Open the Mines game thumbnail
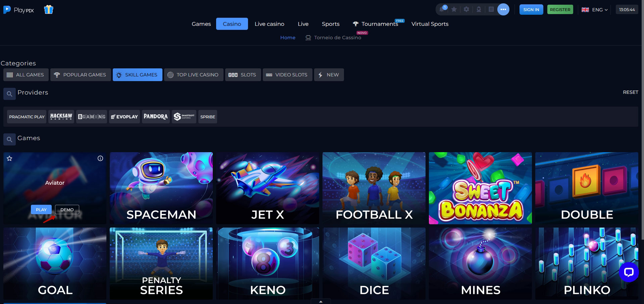Screen dimensions: 644x304 [x=480, y=263]
